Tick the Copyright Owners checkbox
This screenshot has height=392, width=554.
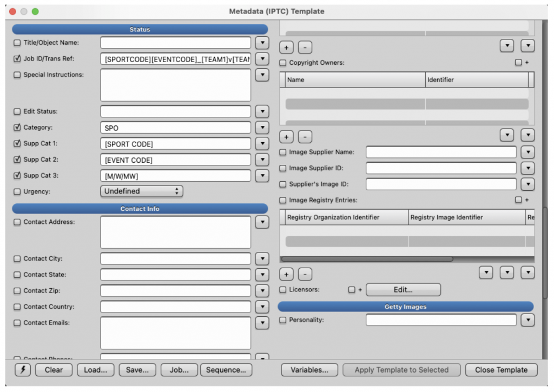[282, 63]
